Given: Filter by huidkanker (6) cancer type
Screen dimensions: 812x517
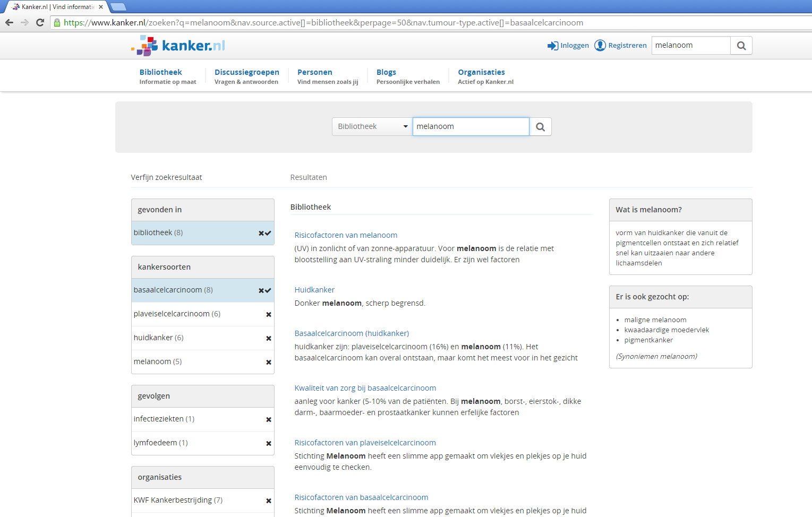Looking at the screenshot, I should click(158, 338).
